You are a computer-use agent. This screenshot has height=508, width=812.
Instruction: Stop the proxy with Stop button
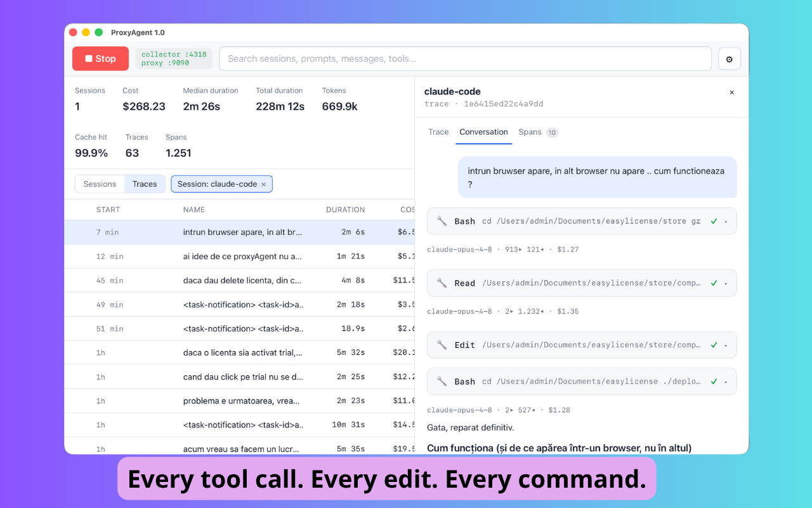(x=100, y=58)
